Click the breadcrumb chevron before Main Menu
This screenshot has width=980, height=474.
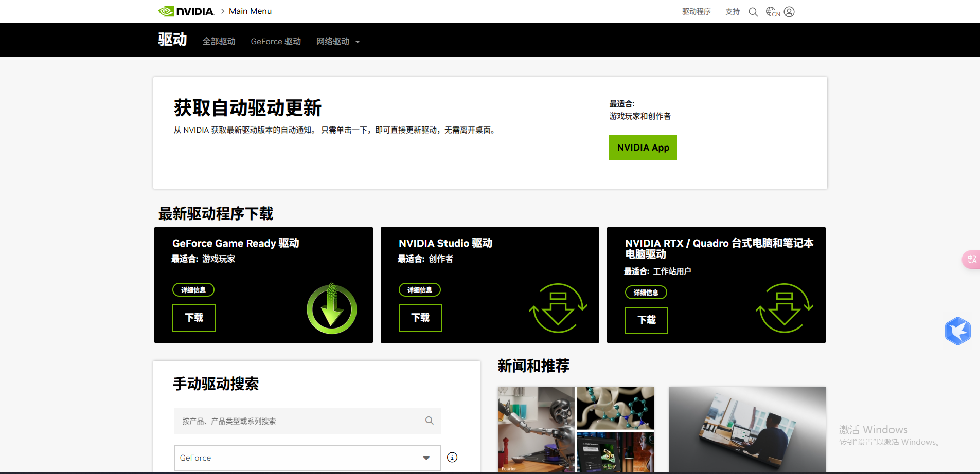pos(223,11)
